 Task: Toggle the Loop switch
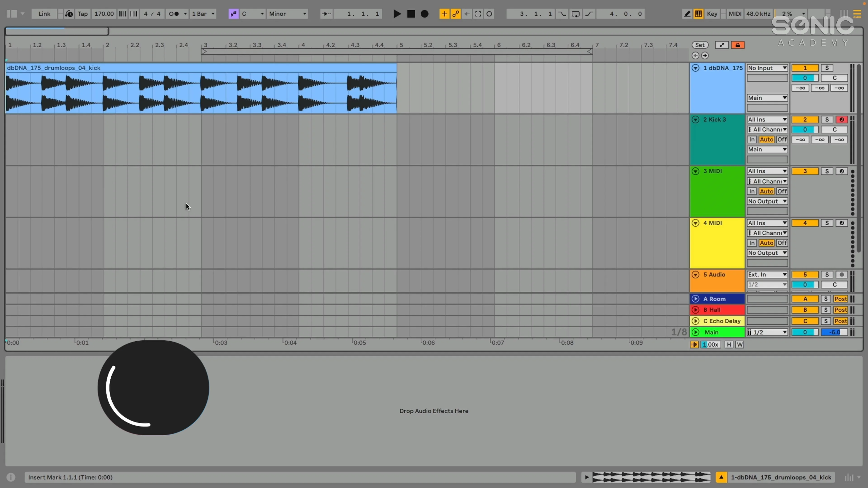pos(575,14)
